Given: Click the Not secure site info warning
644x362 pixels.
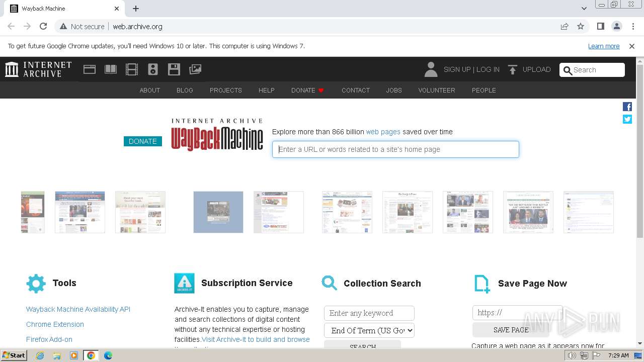Looking at the screenshot, I should tap(83, 26).
